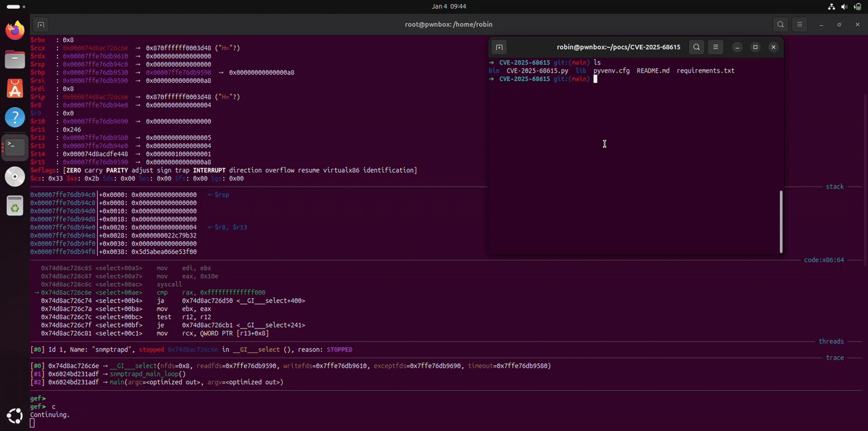Open the Jan 4 09:44 clock menu
Viewport: 868px width, 431px height.
tap(449, 6)
